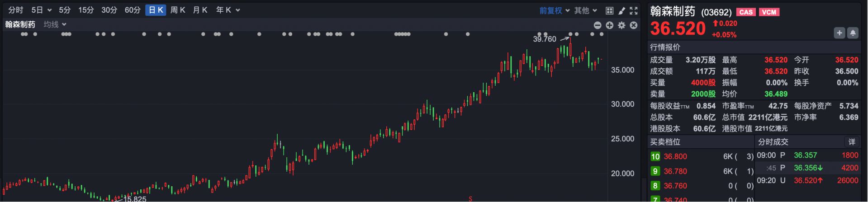Zoom out the chart with minus icon

598,25
